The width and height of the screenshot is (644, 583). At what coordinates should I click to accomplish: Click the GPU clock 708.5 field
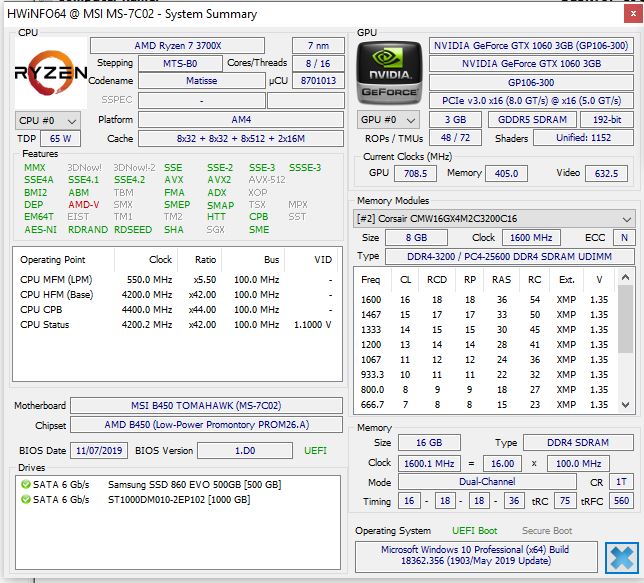click(x=415, y=173)
